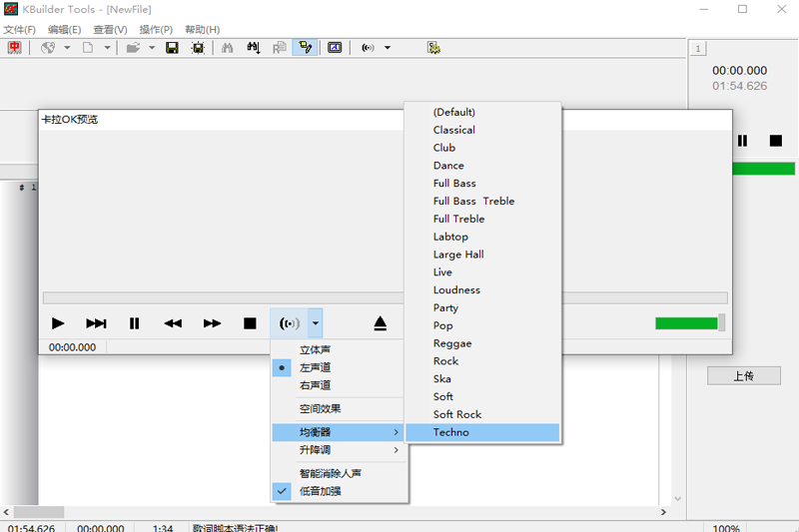Click the fast-forward button in preview
This screenshot has width=799, height=532.
(x=212, y=323)
